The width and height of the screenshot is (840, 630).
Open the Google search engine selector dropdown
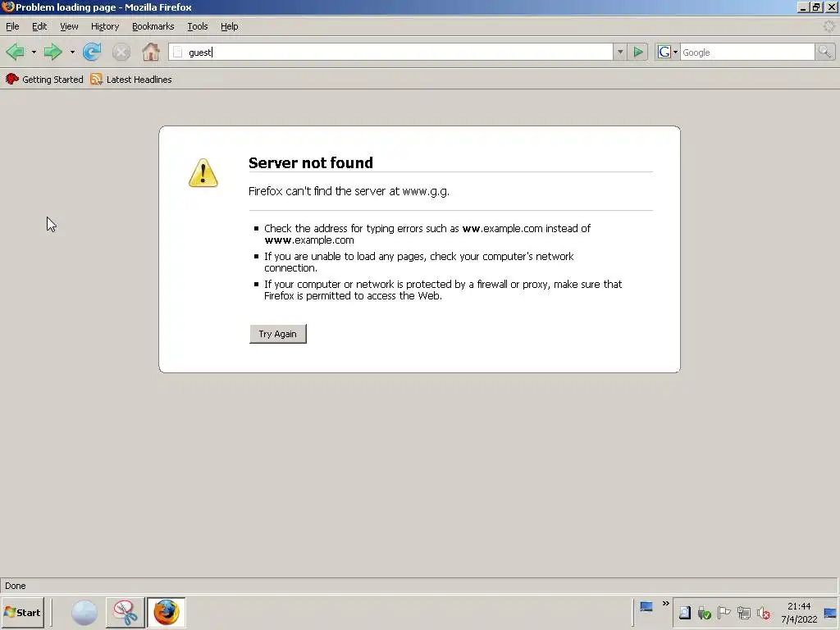pos(668,52)
